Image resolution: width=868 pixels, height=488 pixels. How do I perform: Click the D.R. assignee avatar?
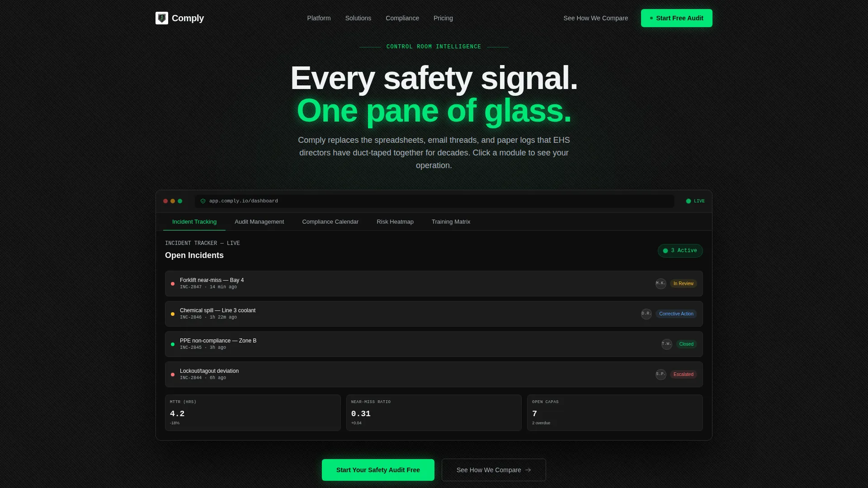pos(646,314)
